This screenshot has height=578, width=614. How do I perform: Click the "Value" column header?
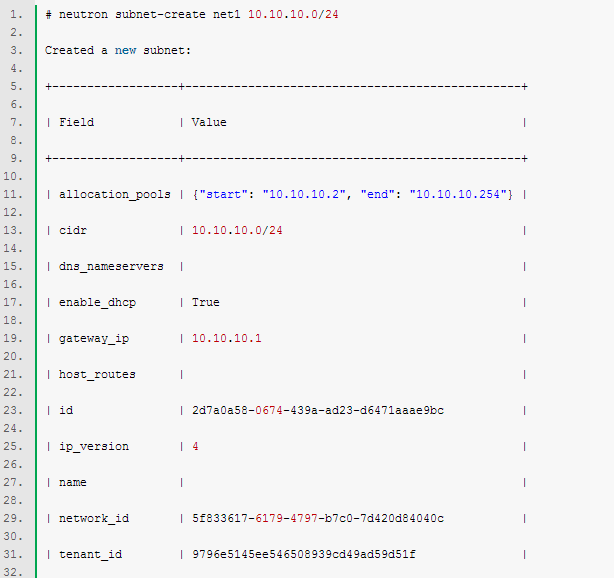click(x=209, y=122)
